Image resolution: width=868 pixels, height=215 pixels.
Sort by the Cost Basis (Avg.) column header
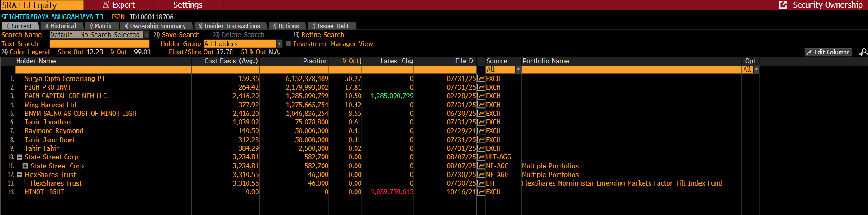pyautogui.click(x=231, y=61)
